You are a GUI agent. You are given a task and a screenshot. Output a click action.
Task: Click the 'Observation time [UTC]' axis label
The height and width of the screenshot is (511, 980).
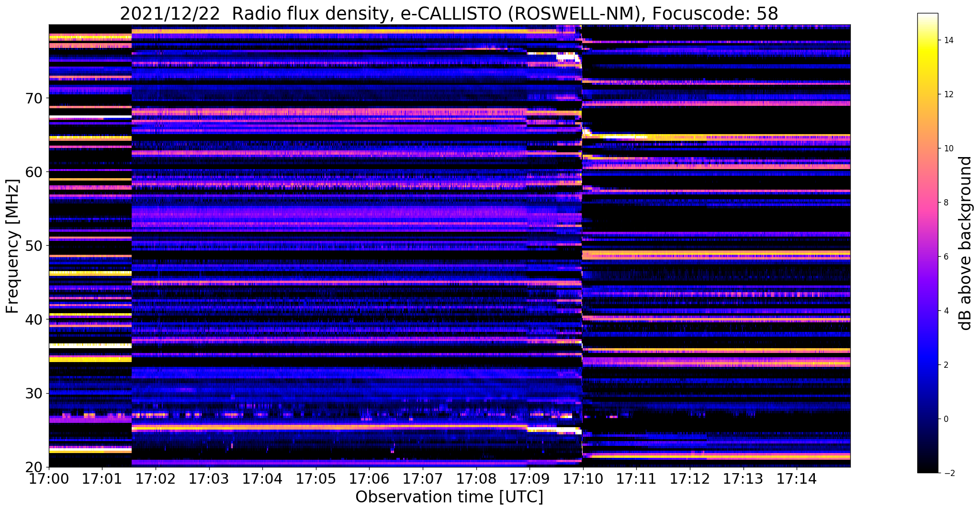pyautogui.click(x=449, y=497)
